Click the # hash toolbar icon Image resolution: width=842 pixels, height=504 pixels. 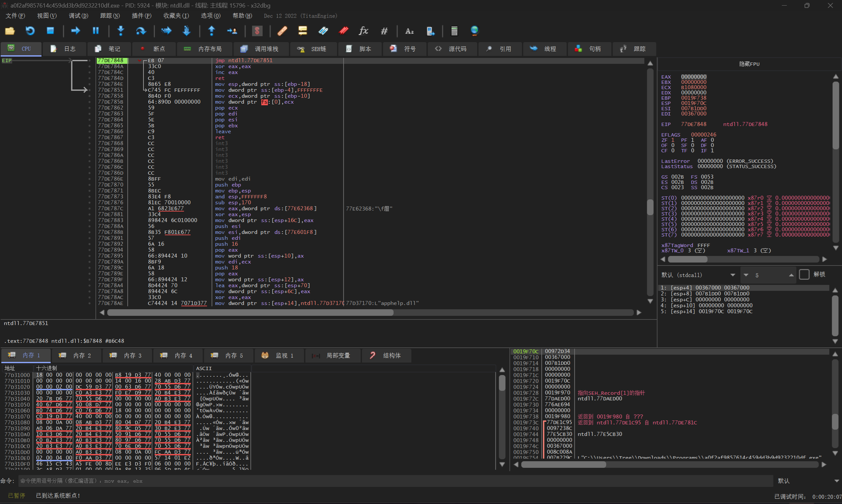(x=384, y=31)
